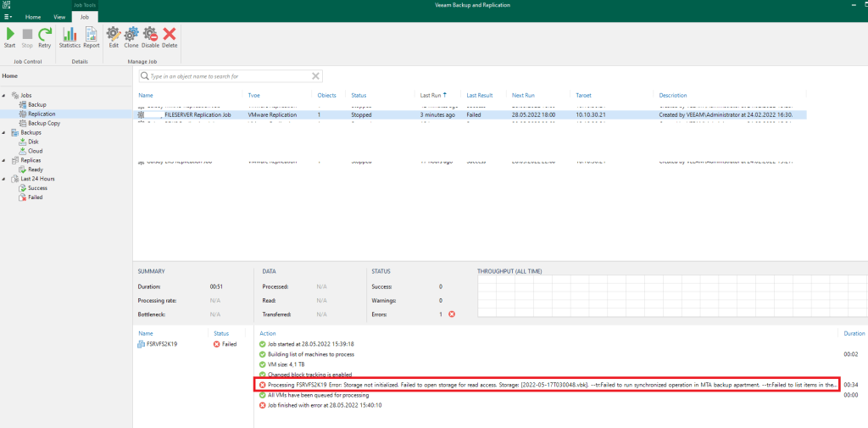The image size is (868, 428).
Task: Select Backup Copy in the tree
Action: click(43, 123)
